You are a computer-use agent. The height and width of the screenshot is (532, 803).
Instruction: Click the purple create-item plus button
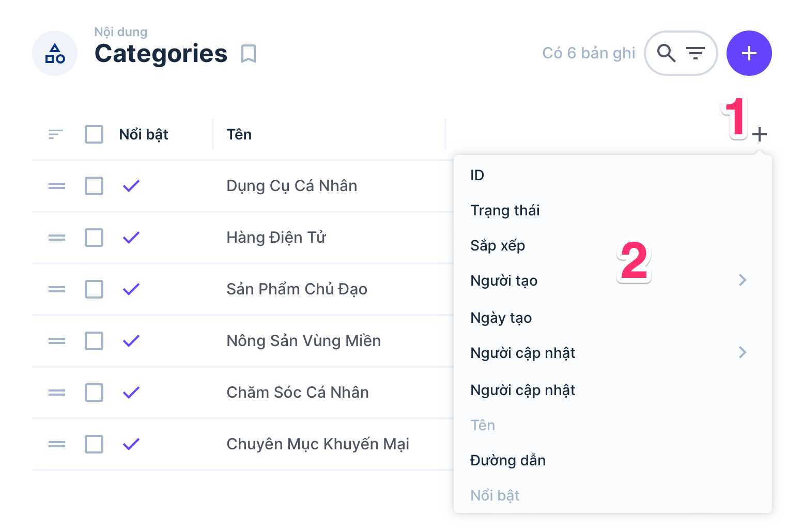(x=749, y=53)
